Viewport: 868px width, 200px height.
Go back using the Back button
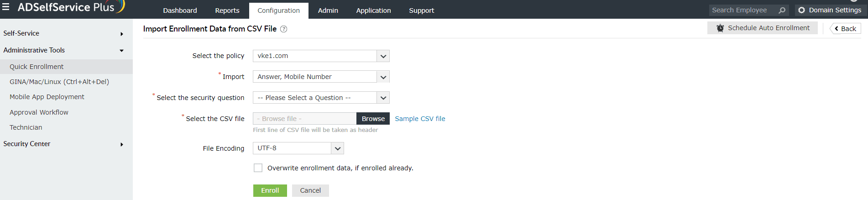coord(846,29)
